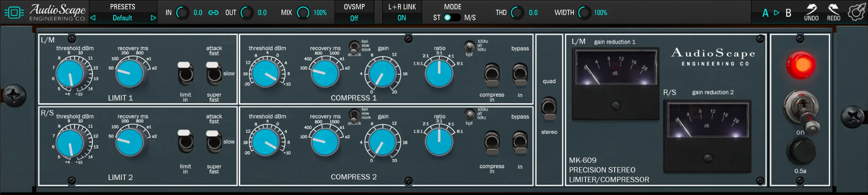Viewport: 868px width, 195px height.
Task: Toggle Compress 2 bypass in switch
Action: click(x=520, y=143)
